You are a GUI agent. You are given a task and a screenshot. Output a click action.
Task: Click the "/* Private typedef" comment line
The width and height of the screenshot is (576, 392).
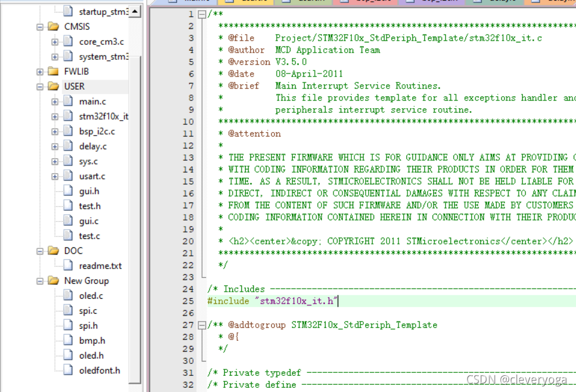(x=391, y=373)
